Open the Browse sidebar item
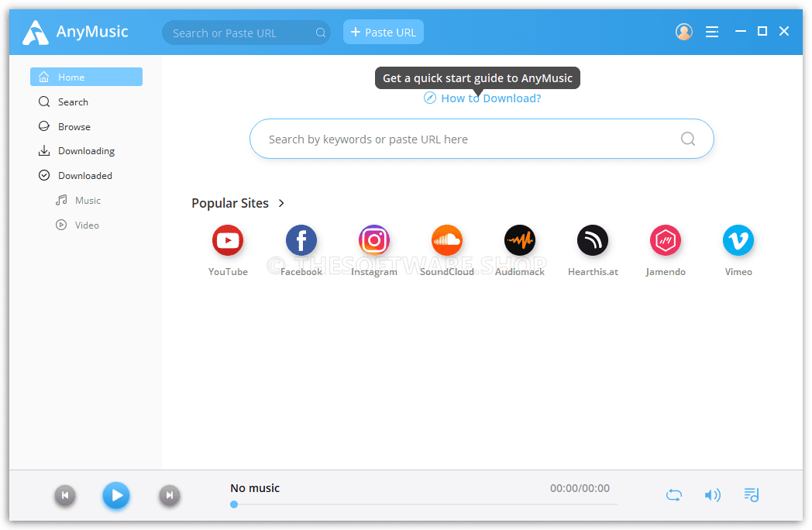Screen dimensions: 812x530 74,127
